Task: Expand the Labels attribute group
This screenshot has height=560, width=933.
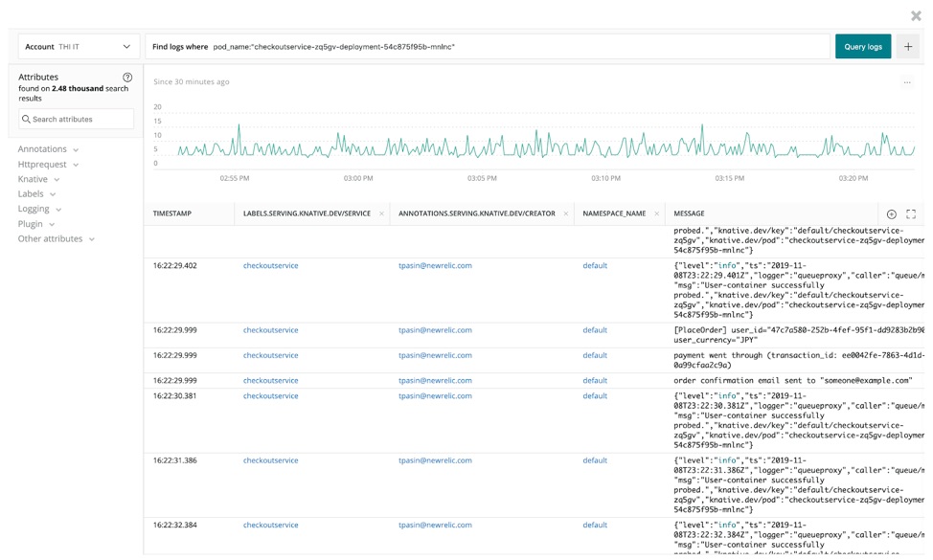Action: [x=36, y=193]
